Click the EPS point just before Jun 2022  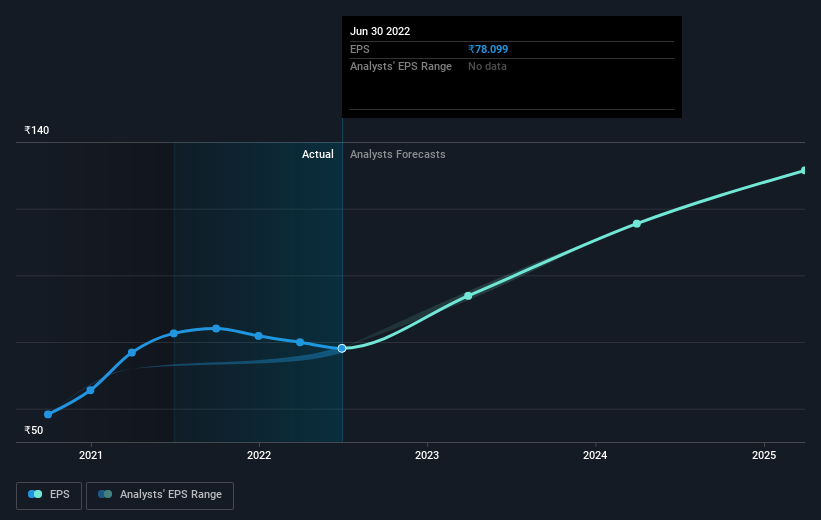[300, 342]
